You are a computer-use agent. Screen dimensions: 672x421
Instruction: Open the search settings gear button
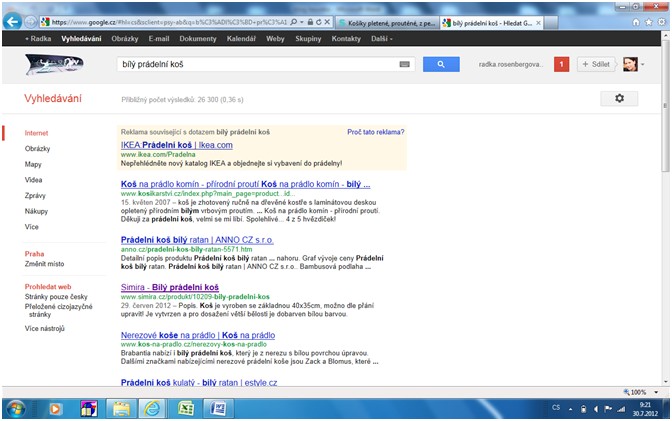click(x=619, y=98)
